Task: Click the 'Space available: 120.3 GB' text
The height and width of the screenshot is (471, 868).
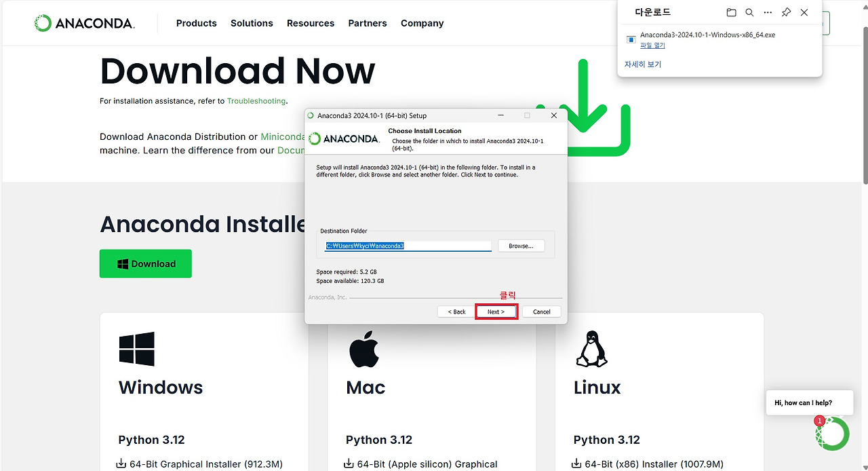Action: point(350,281)
